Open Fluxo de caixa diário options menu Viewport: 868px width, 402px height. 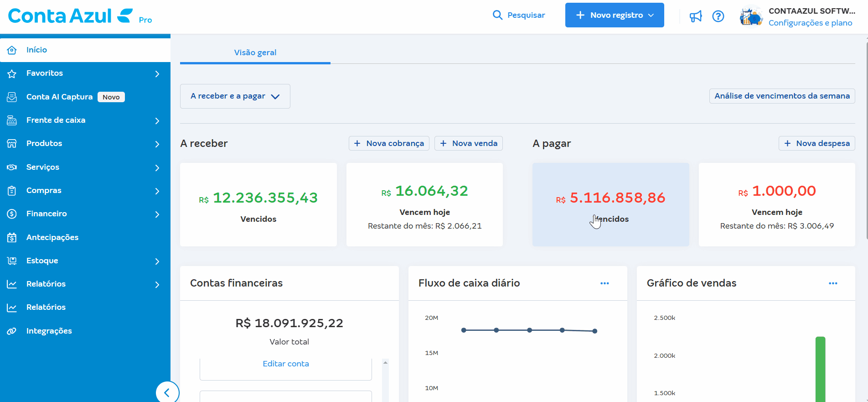coord(604,283)
